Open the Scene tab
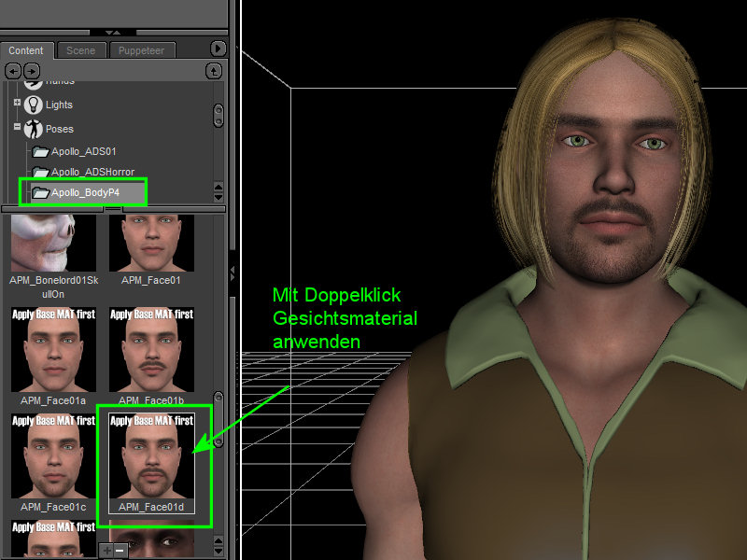Screen dimensions: 747x560 click(x=81, y=50)
